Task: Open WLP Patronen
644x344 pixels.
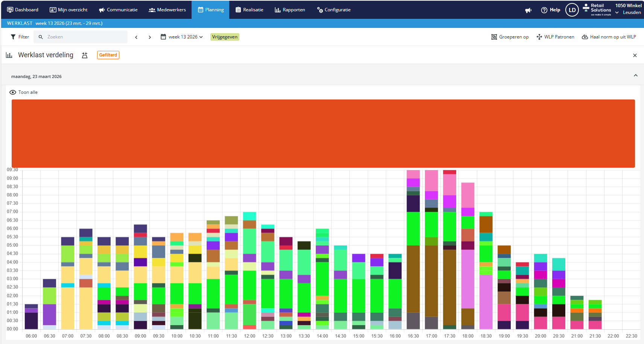Action: (x=555, y=37)
